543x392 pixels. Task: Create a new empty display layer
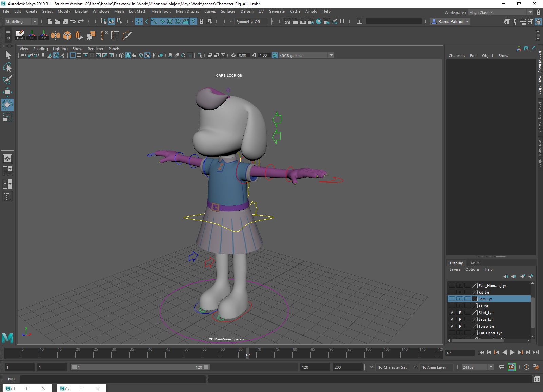(523, 276)
